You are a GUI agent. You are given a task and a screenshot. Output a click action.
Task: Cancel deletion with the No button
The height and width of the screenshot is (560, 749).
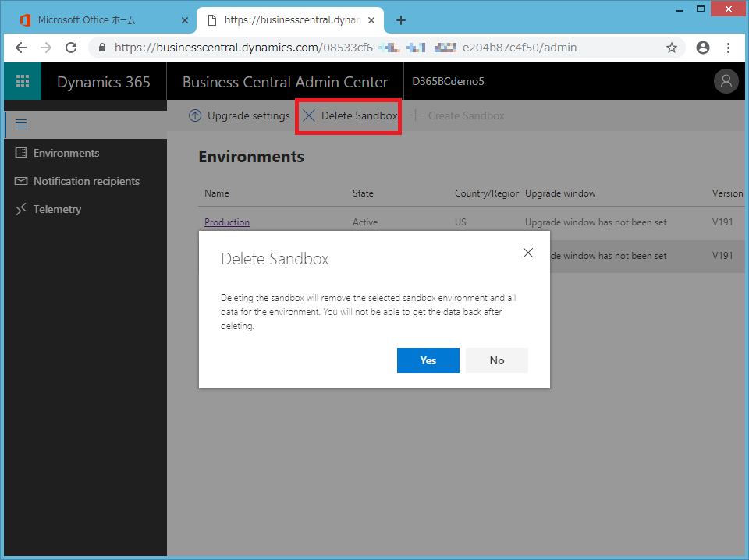(x=497, y=360)
